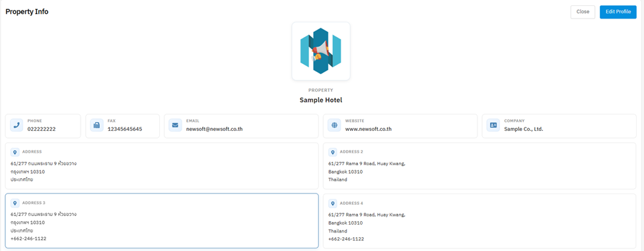The width and height of the screenshot is (644, 251).
Task: Select the fax number 12345645645
Action: click(125, 129)
